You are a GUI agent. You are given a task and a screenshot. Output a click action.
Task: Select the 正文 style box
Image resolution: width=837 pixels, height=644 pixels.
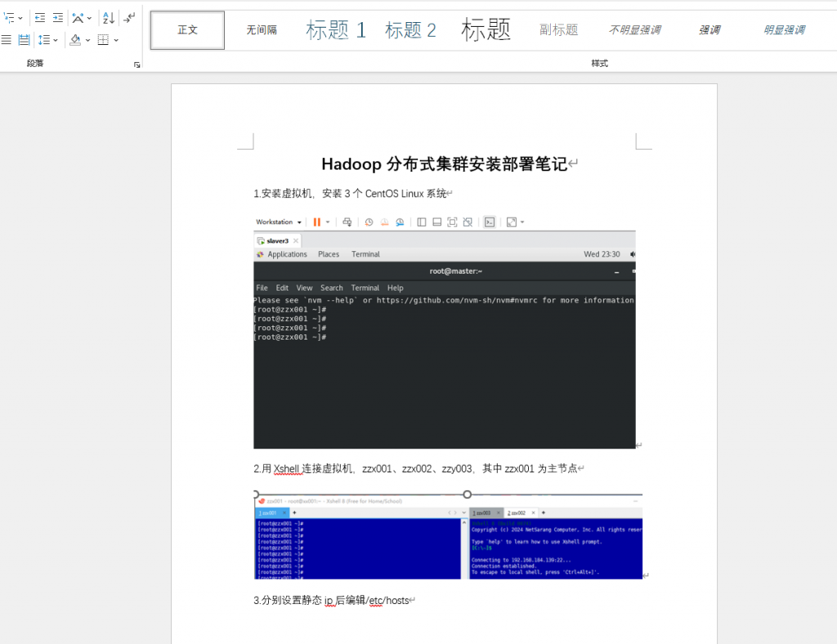[187, 30]
